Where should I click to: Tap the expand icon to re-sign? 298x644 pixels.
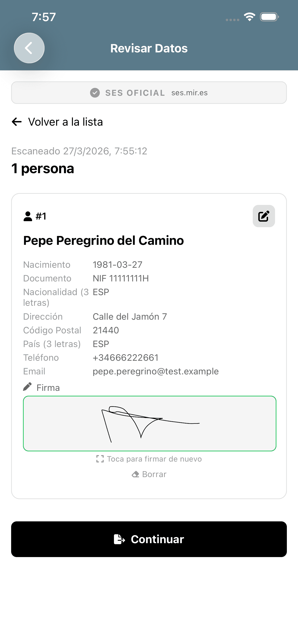(x=100, y=459)
